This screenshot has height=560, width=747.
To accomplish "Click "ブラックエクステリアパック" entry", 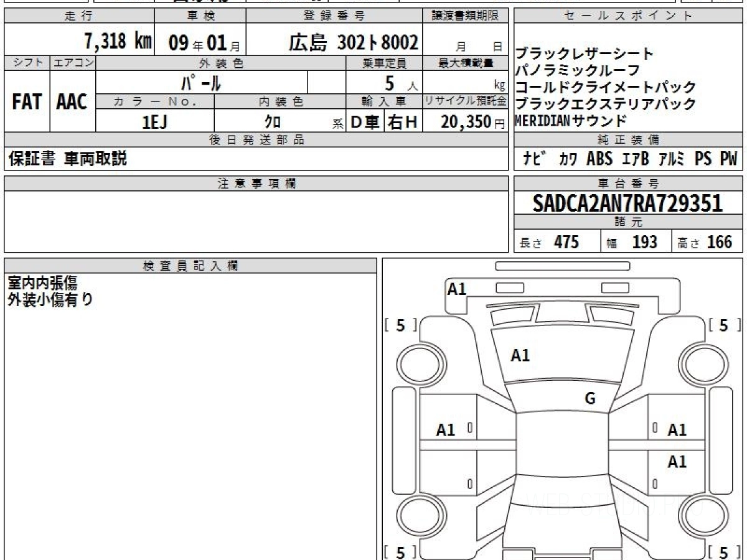I will click(x=606, y=104).
